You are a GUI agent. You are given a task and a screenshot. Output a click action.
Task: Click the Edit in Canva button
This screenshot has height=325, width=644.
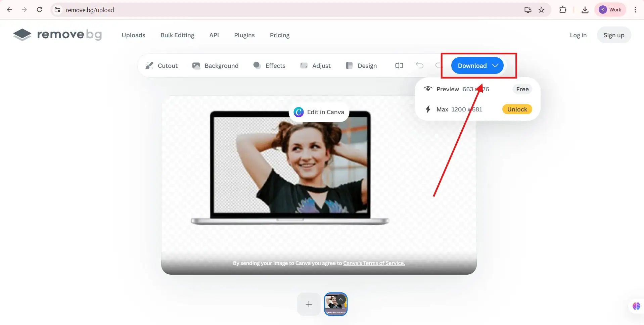pos(319,112)
